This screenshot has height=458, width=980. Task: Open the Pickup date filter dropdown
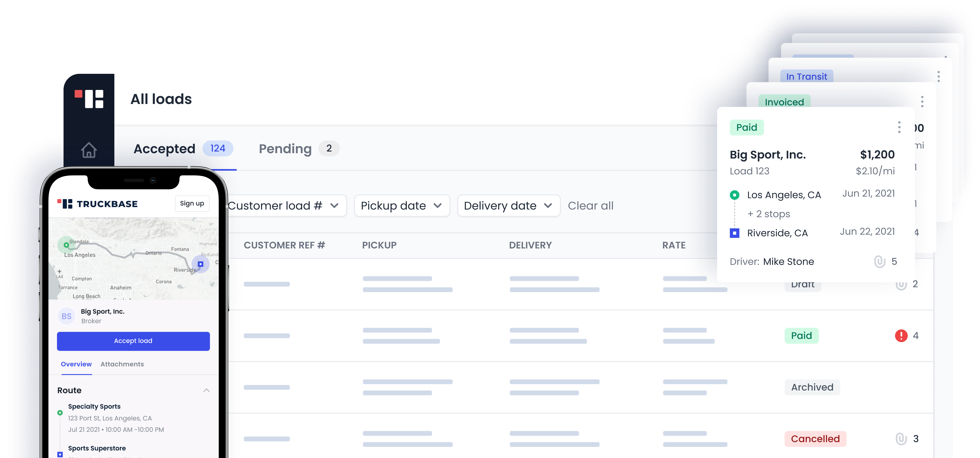tap(402, 205)
